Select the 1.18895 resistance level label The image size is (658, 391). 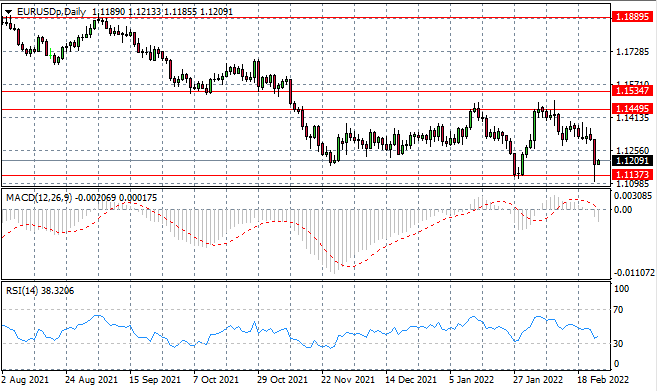633,17
